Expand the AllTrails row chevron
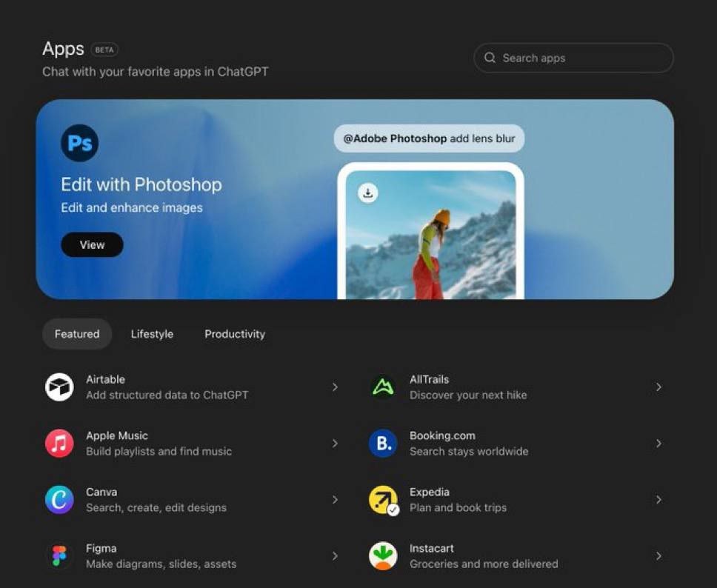 (659, 387)
